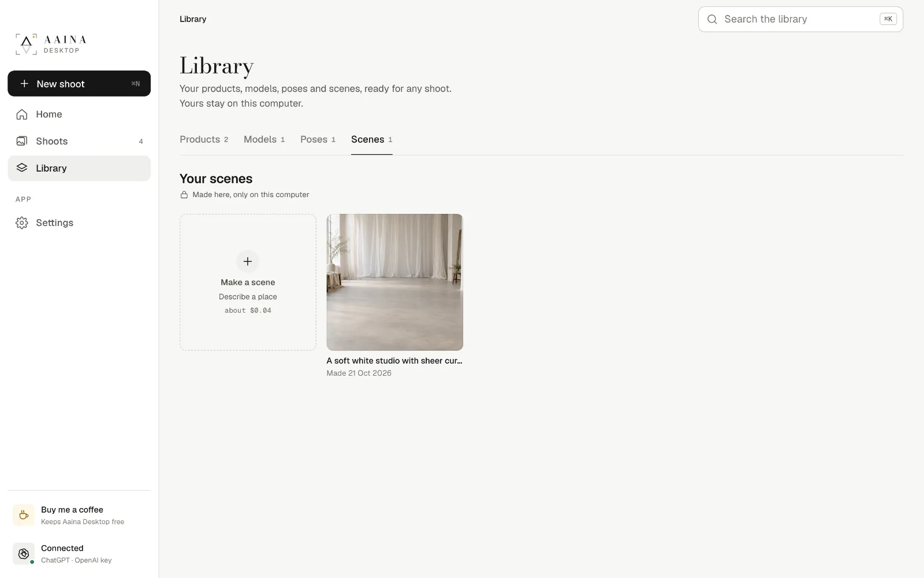
Task: Select the Scenes tab
Action: pos(372,139)
